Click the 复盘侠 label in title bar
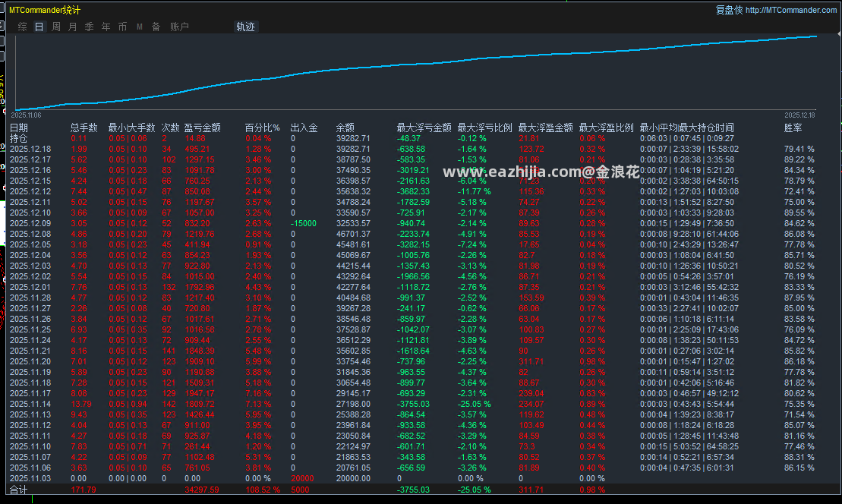The width and height of the screenshot is (842, 504). coord(729,10)
